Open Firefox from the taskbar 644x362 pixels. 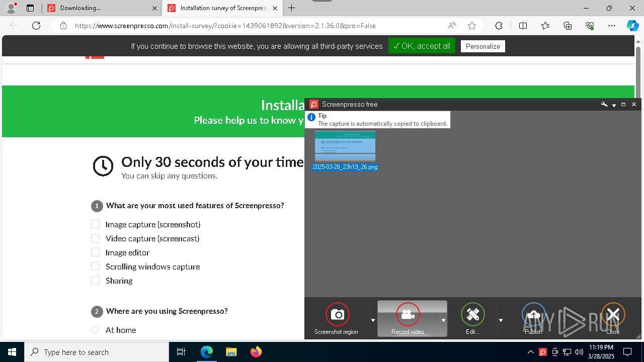(256, 352)
